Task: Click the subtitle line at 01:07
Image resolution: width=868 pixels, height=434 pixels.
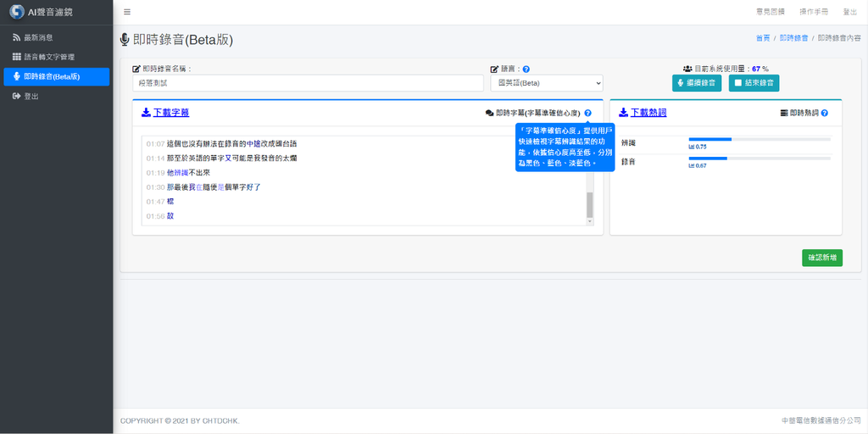Action: pos(221,144)
